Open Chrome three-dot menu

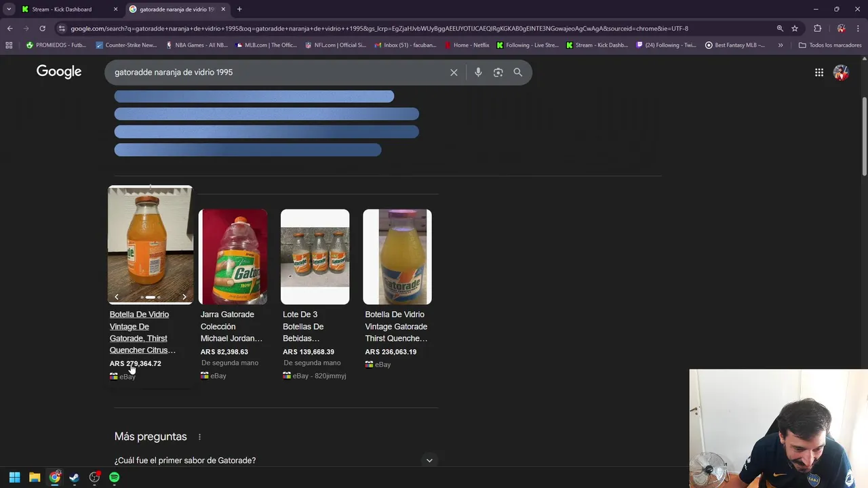(x=859, y=28)
